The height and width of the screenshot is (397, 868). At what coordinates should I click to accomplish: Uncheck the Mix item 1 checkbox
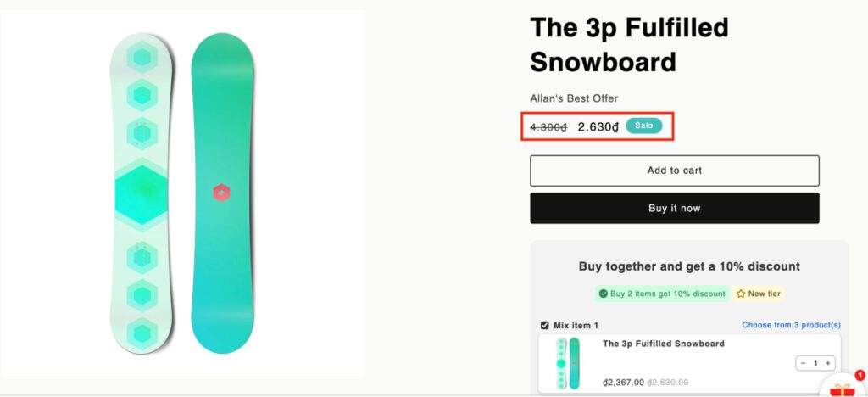544,325
